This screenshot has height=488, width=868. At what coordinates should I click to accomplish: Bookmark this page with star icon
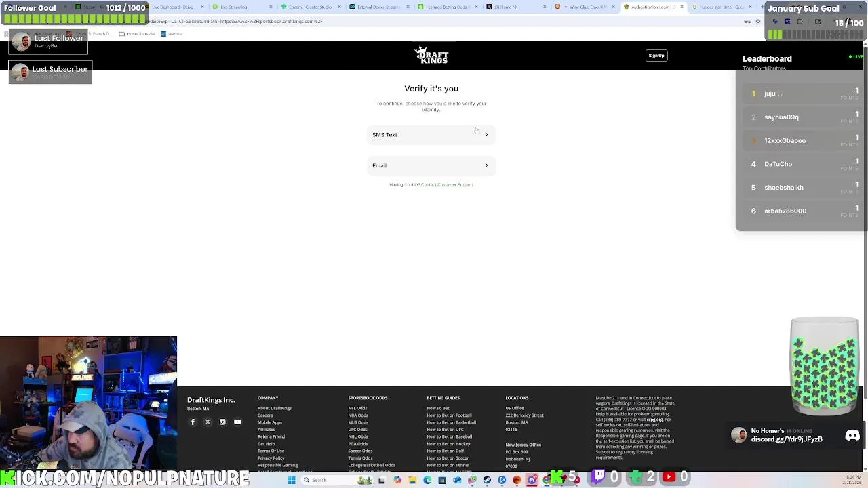click(758, 22)
